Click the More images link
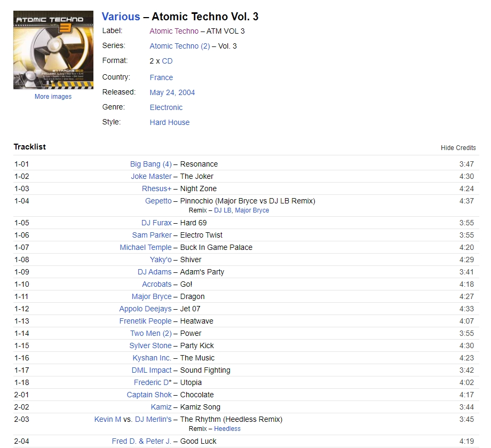The image size is (491, 448). click(53, 97)
